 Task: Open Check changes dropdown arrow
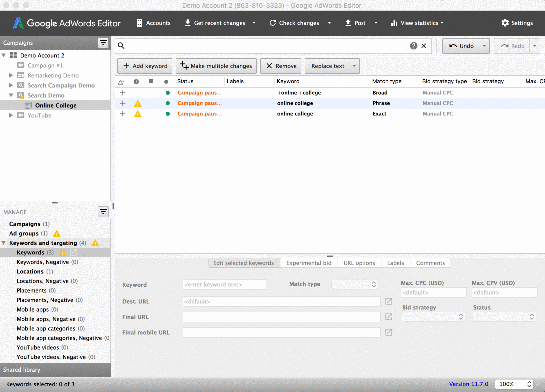tap(329, 23)
